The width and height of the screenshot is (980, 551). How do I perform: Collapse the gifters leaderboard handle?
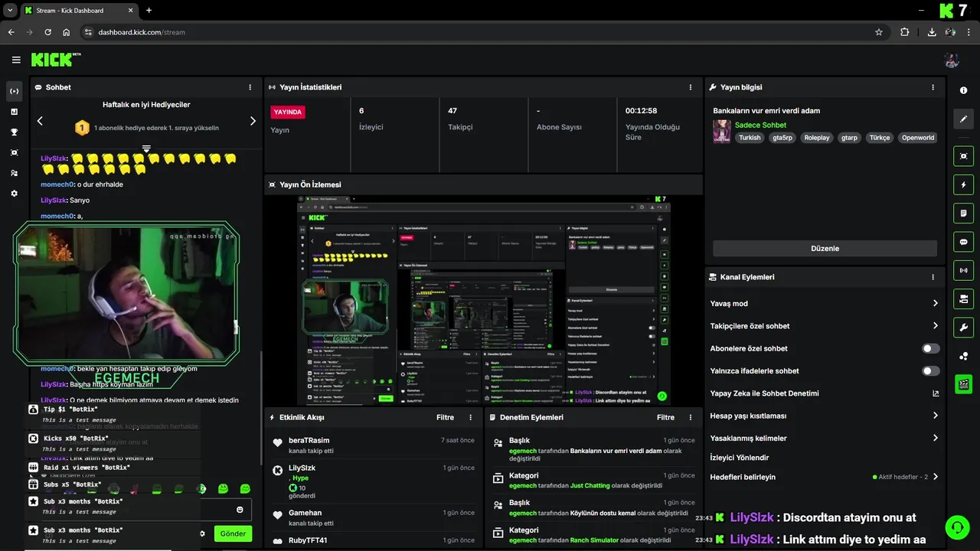[146, 148]
